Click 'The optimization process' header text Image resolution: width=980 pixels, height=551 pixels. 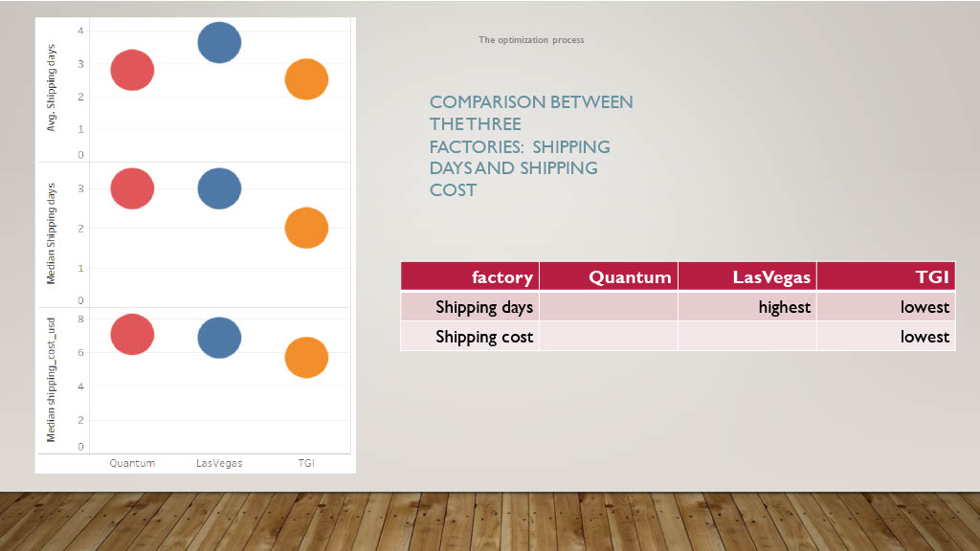point(531,40)
